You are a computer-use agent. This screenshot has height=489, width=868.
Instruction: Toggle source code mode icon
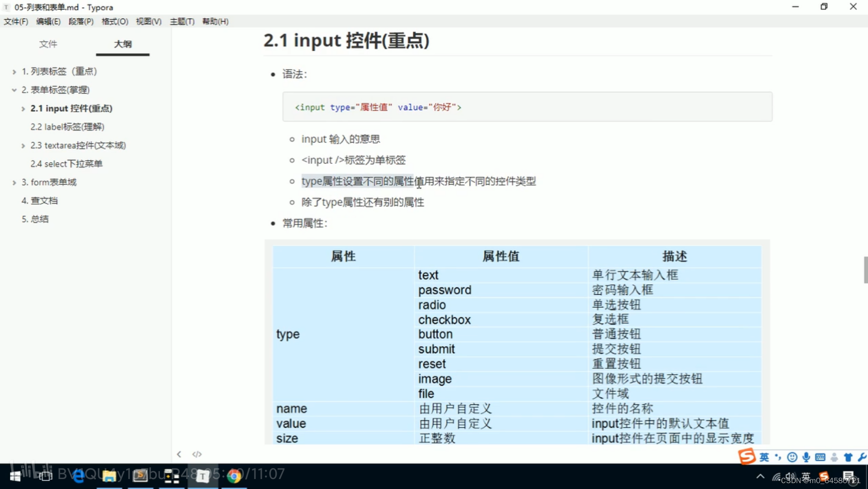coord(197,454)
